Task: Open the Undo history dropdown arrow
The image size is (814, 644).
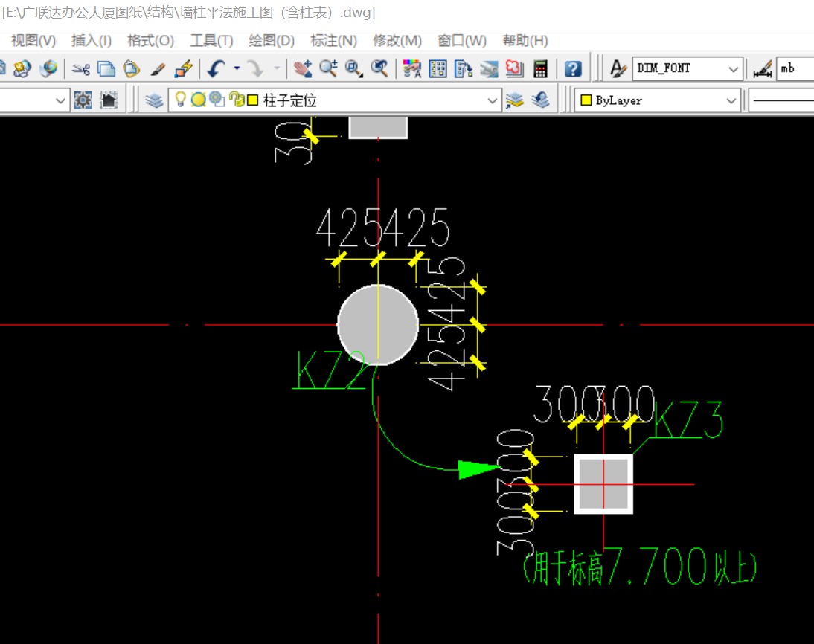Action: click(237, 68)
